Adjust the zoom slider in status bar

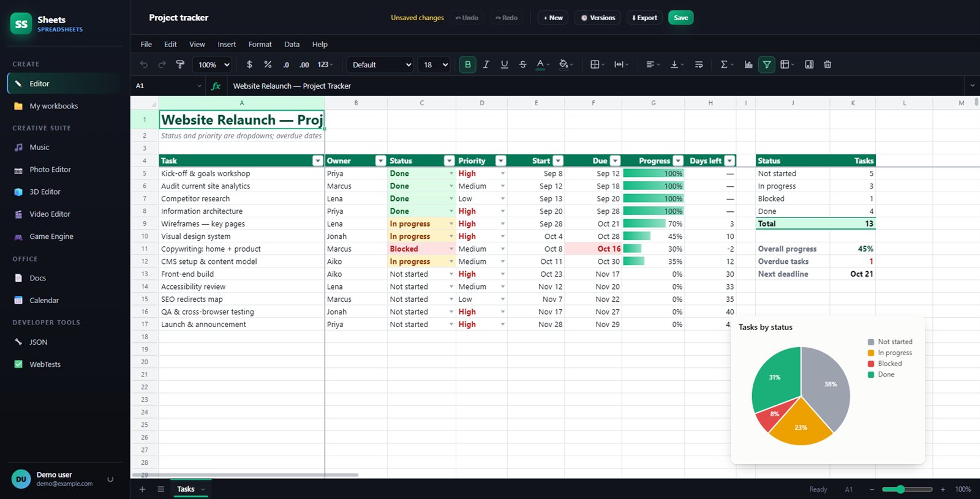click(907, 489)
